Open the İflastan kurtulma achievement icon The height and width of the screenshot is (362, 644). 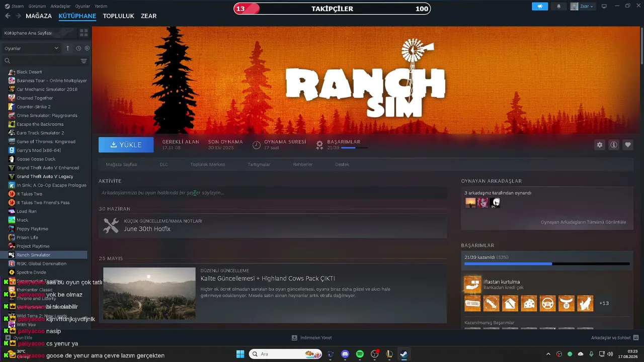472,284
